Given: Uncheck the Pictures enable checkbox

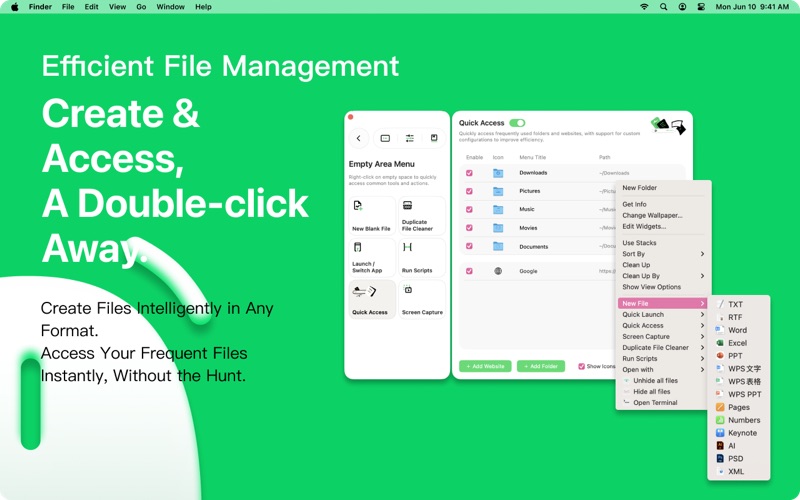Looking at the screenshot, I should [469, 191].
